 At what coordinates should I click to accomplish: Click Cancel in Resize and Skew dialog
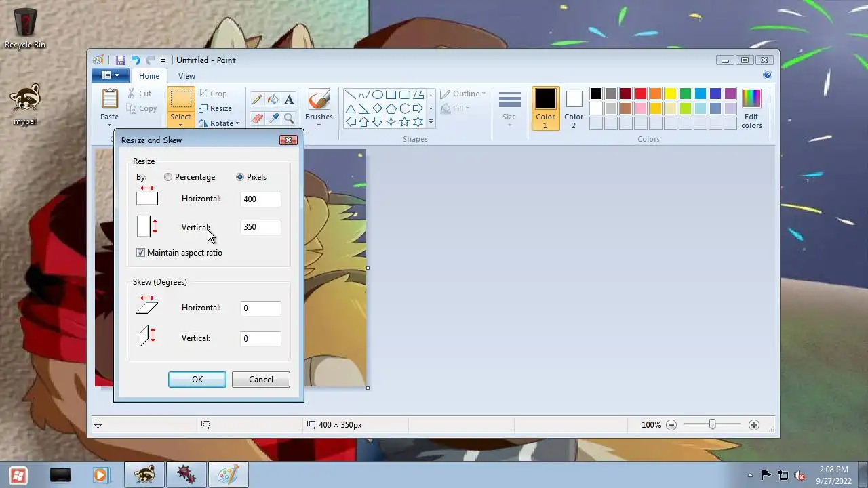261,380
